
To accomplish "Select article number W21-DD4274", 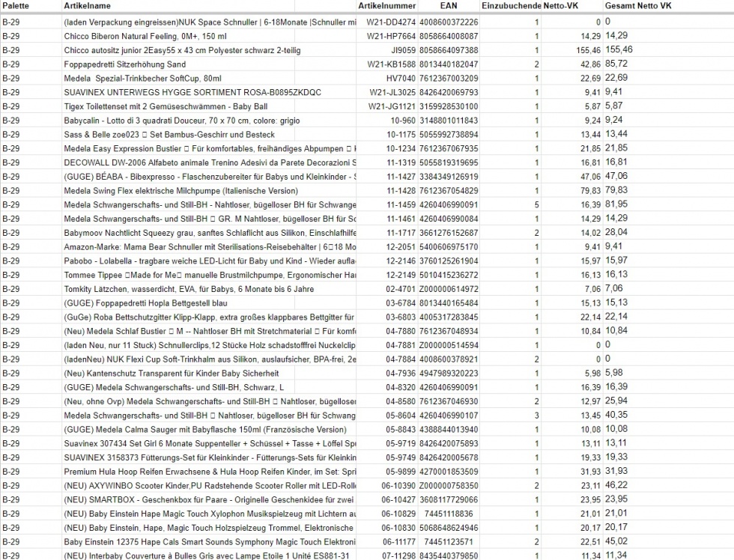I will [391, 22].
